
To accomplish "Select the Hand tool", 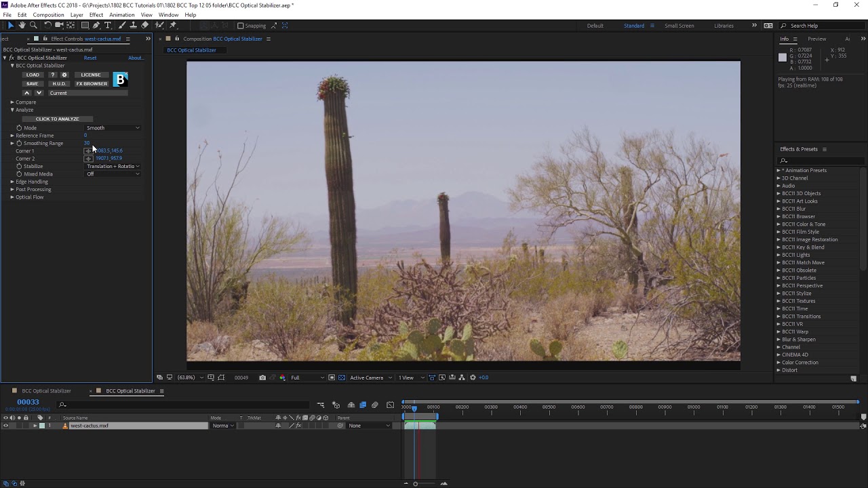I will [22, 26].
